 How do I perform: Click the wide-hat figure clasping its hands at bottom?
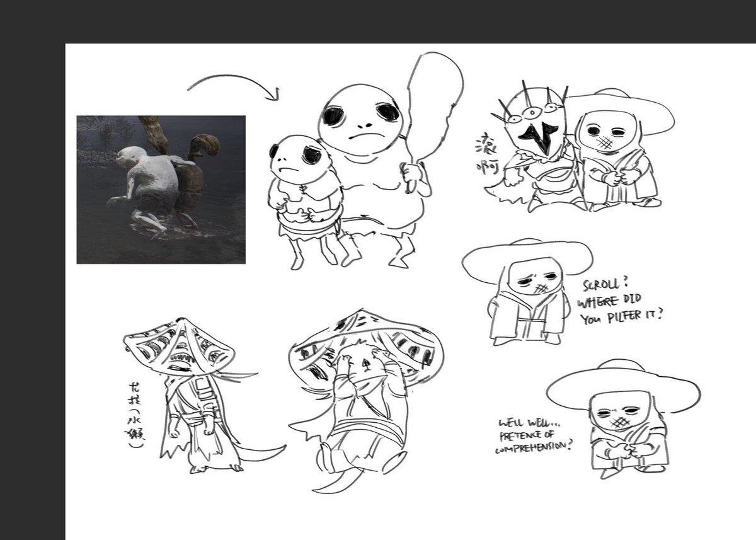[622, 419]
